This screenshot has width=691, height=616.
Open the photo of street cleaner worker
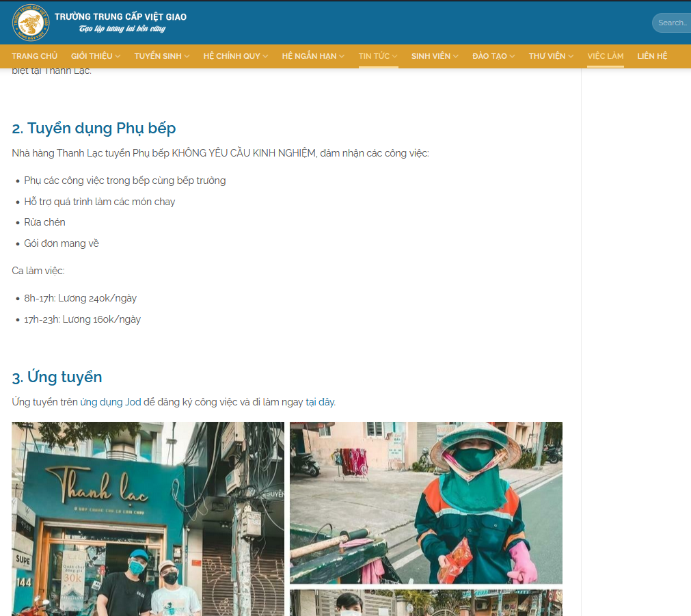tap(426, 503)
